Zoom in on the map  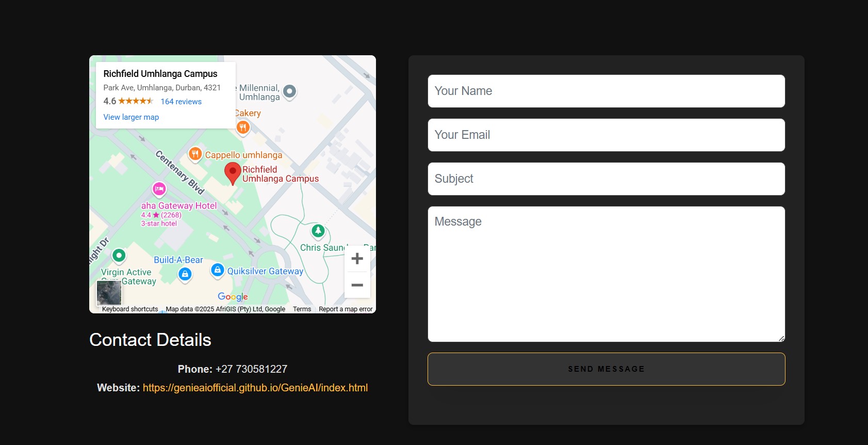point(357,259)
